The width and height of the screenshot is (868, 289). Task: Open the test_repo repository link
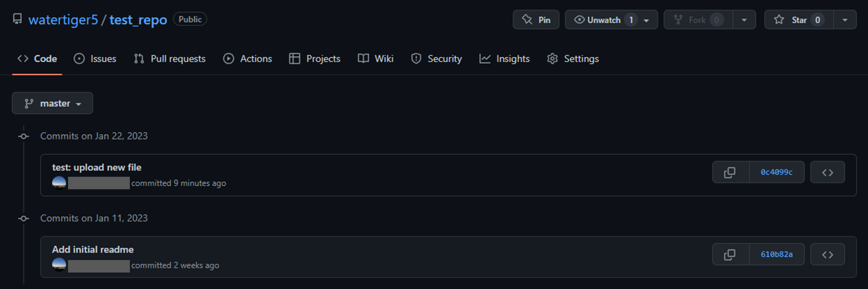tap(138, 20)
